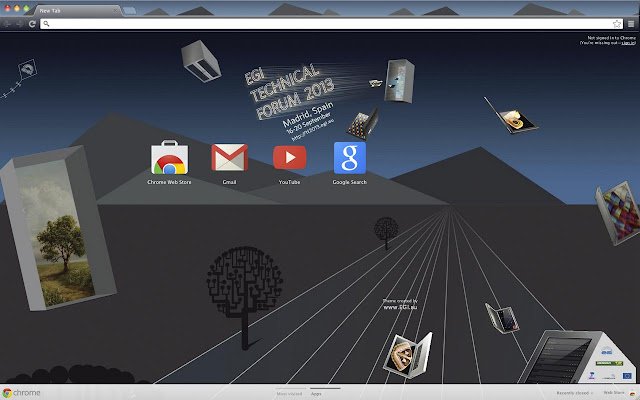This screenshot has height=400, width=640.
Task: Click the Web Store icon in footer corner
Action: pos(632,393)
